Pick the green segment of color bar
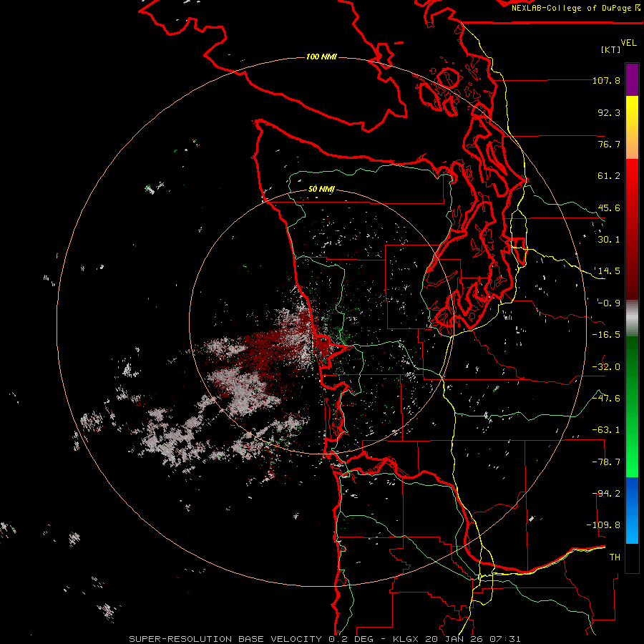 (x=632, y=406)
